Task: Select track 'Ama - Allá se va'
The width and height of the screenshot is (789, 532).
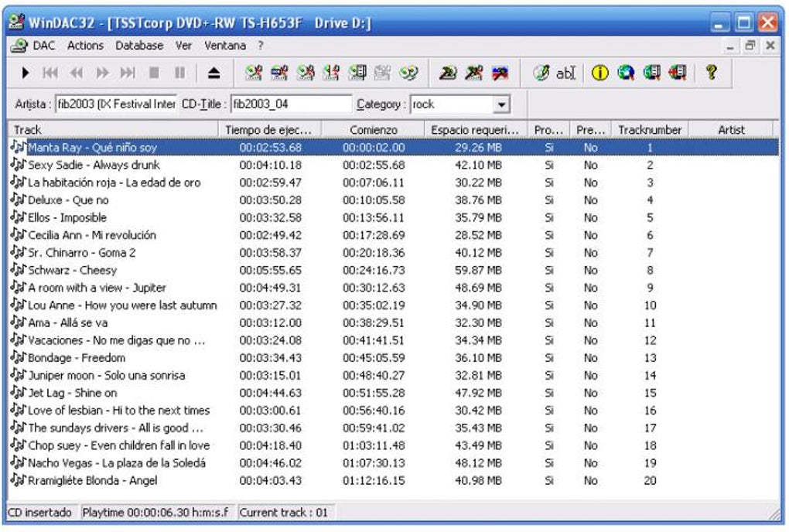Action: [67, 322]
